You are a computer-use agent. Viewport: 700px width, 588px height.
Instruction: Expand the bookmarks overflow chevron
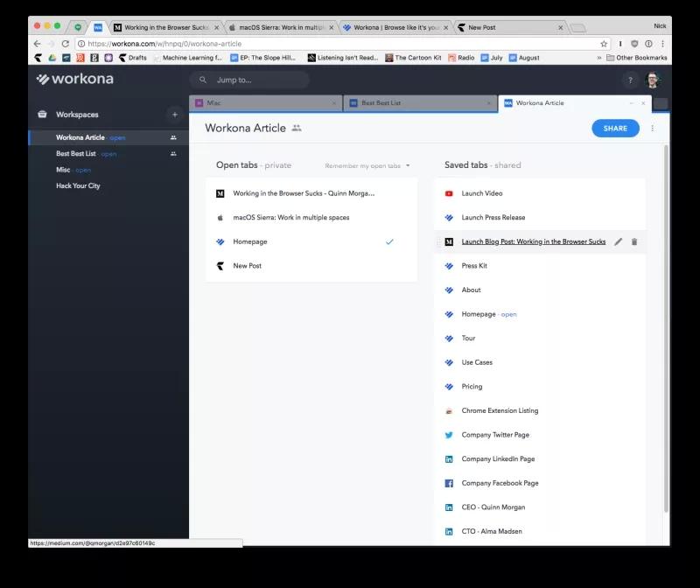tap(599, 58)
